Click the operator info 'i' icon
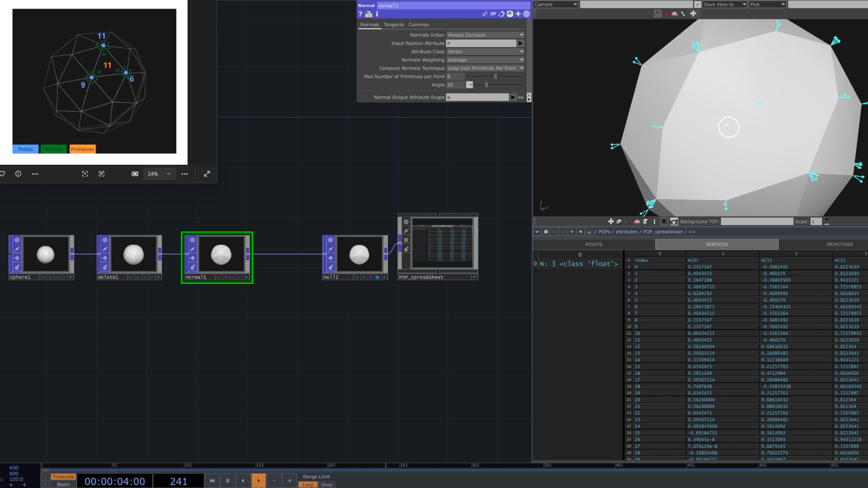 377,14
